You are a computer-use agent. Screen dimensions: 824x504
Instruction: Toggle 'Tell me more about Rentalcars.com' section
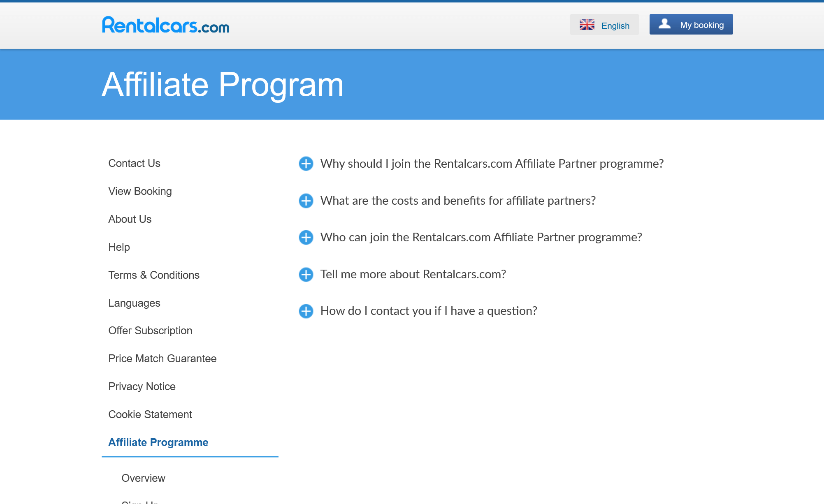(x=306, y=273)
